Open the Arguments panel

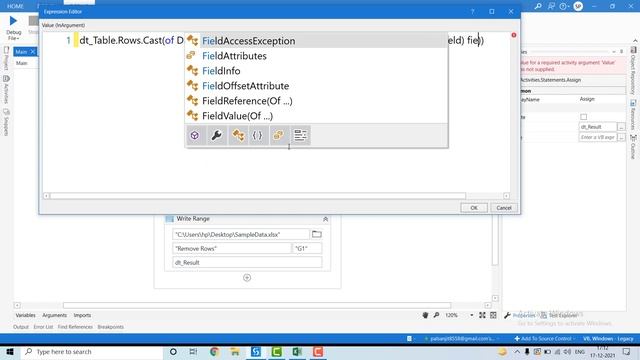(54, 315)
